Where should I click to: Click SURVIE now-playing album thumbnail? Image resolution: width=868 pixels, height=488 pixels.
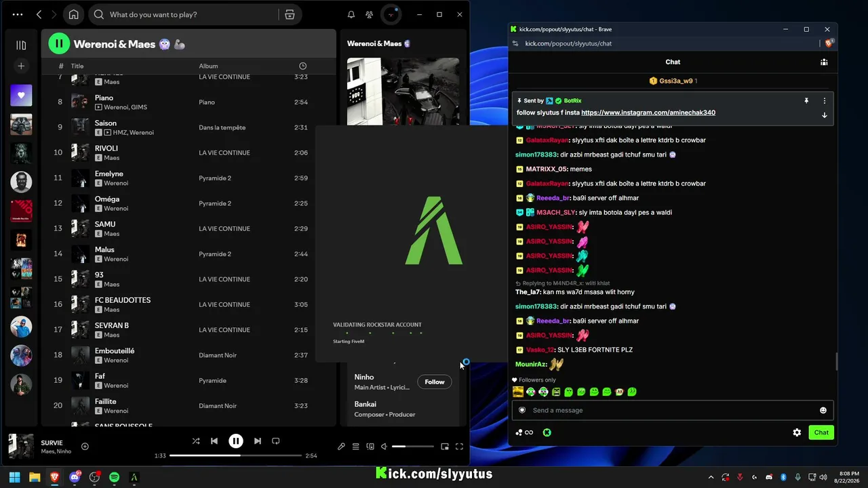(x=21, y=446)
